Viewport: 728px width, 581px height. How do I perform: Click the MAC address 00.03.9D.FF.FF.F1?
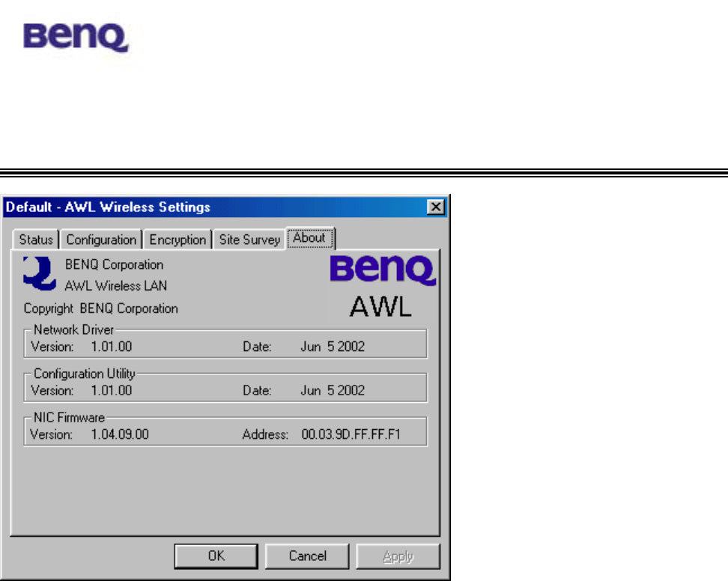(351, 434)
